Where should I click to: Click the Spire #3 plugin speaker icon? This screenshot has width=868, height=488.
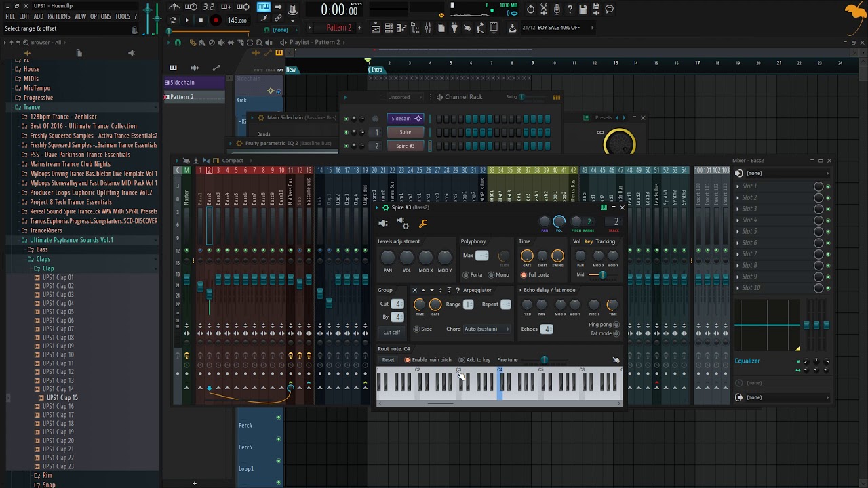(383, 224)
